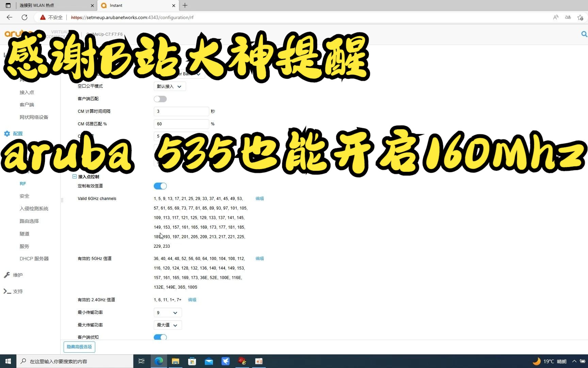Open 入侵检测系统 in sidebar
Image resolution: width=588 pixels, height=368 pixels.
34,209
